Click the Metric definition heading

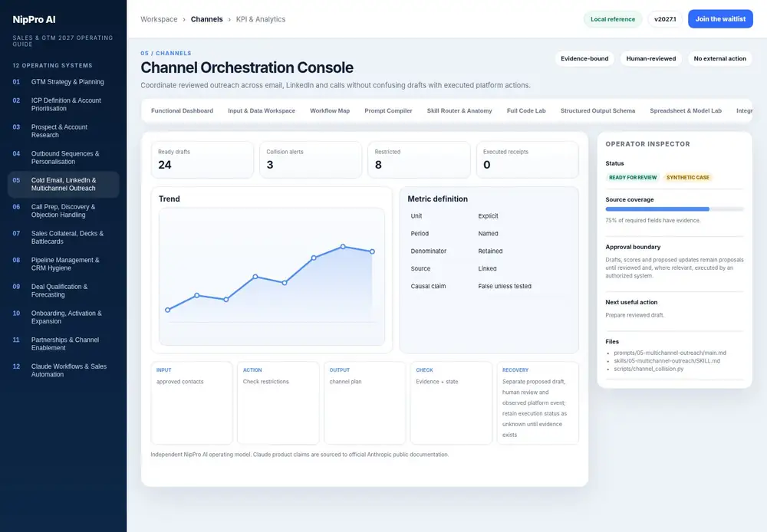pyautogui.click(x=437, y=199)
